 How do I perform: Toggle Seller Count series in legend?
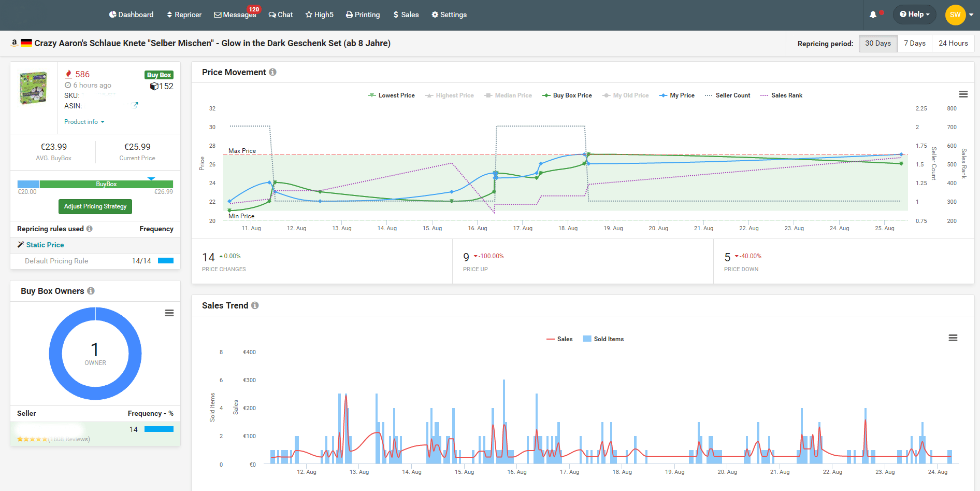tap(728, 95)
